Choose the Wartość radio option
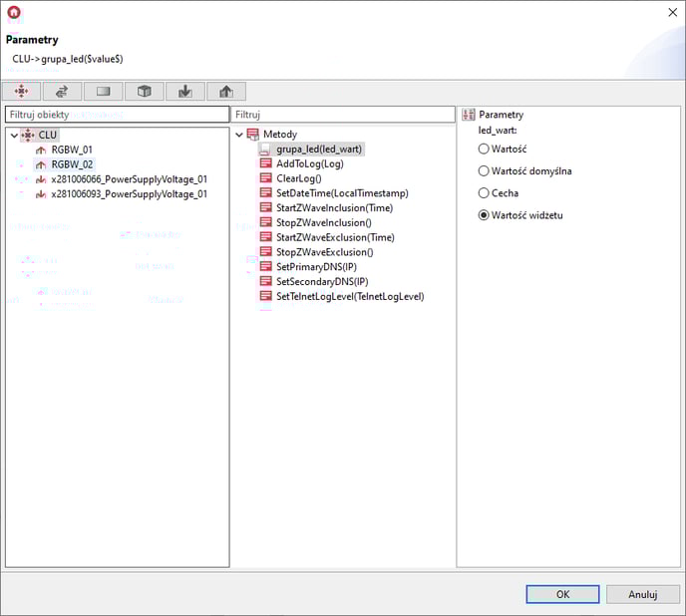 (485, 149)
